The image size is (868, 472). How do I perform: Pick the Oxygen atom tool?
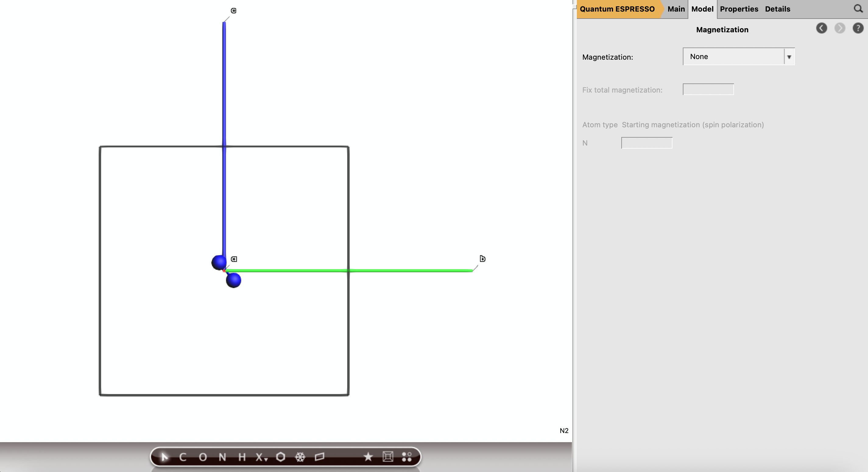(x=203, y=457)
